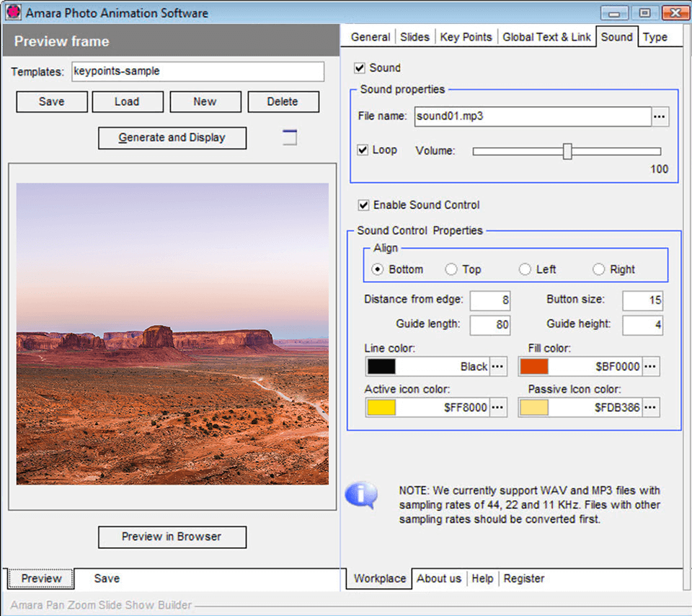Click the Volume slider handle

click(567, 151)
